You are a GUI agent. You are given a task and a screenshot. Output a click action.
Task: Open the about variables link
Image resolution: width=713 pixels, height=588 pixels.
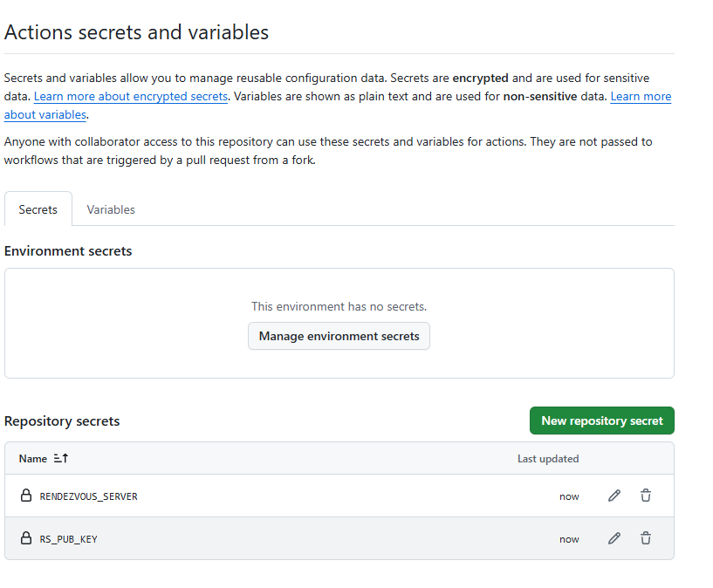point(45,114)
